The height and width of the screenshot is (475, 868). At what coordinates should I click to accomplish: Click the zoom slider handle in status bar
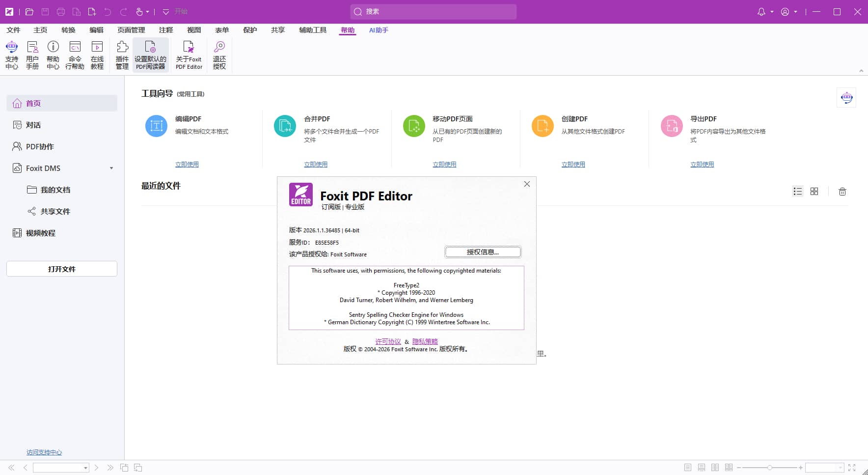pos(770,468)
